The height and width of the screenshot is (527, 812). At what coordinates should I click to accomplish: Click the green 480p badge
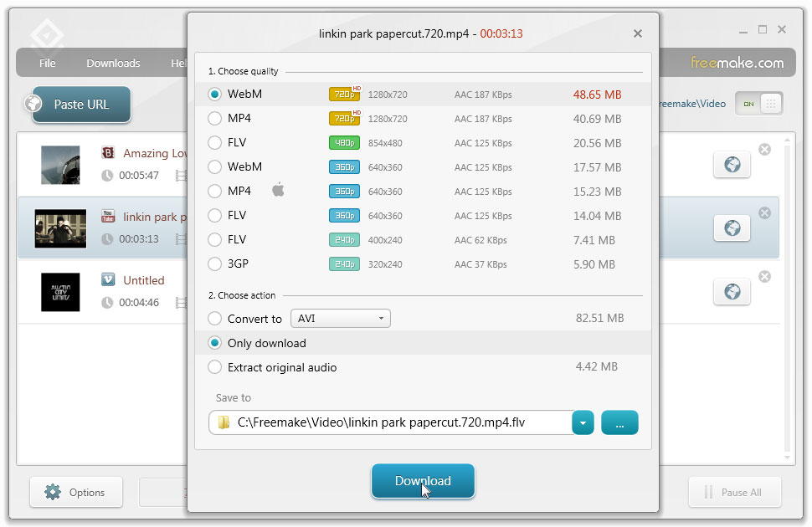pyautogui.click(x=344, y=142)
